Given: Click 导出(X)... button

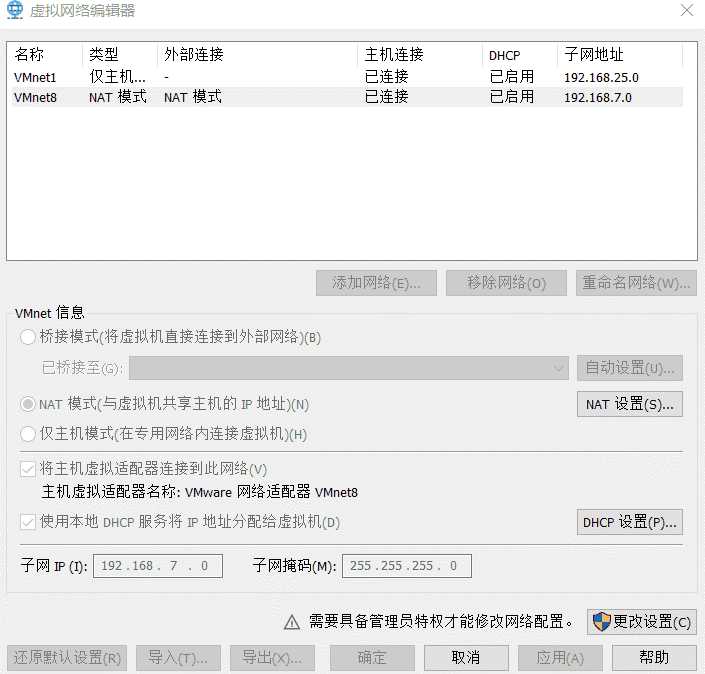Looking at the screenshot, I should click(272, 658).
